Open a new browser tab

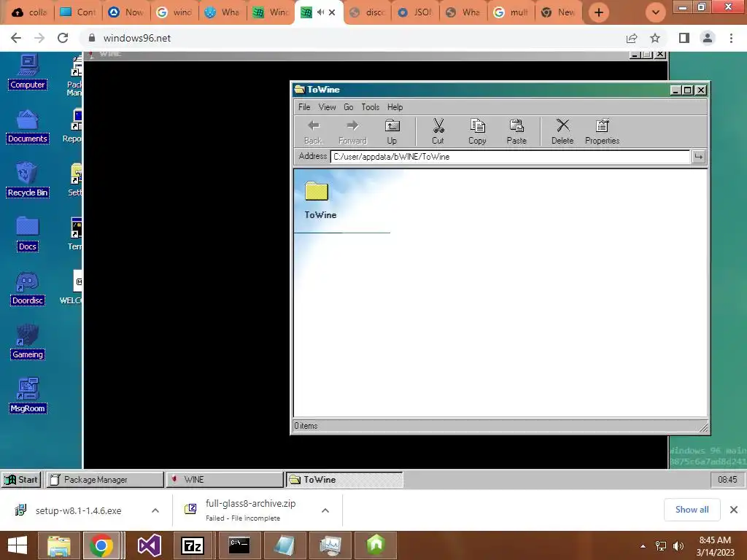(599, 12)
